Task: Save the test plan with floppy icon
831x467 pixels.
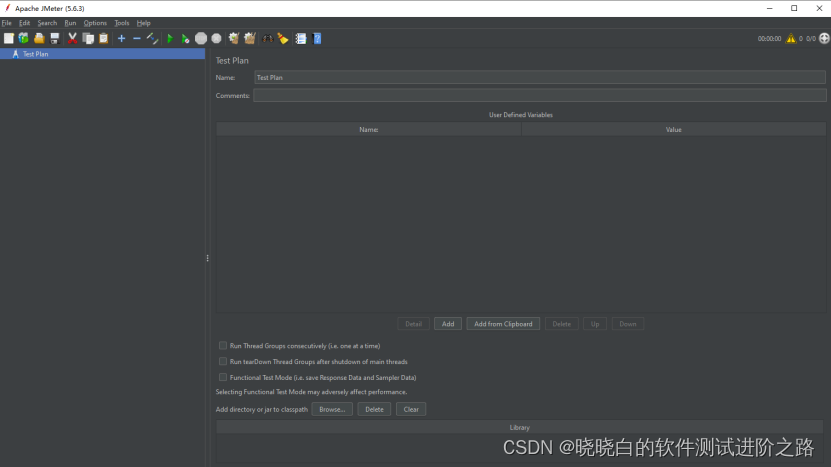Action: point(55,38)
